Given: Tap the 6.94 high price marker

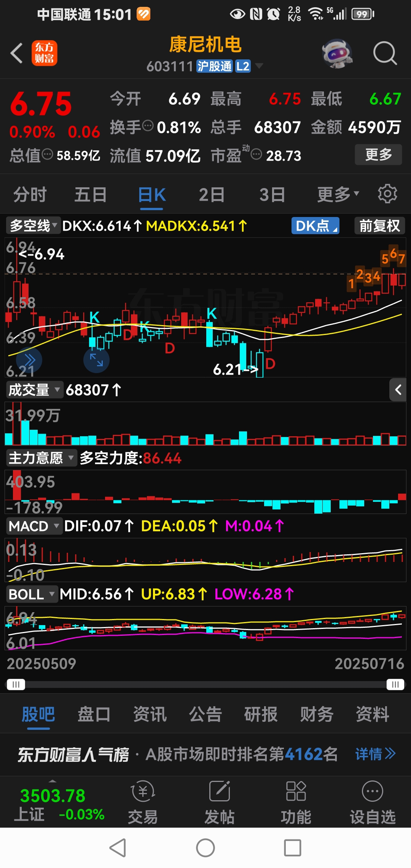Looking at the screenshot, I should point(42,254).
